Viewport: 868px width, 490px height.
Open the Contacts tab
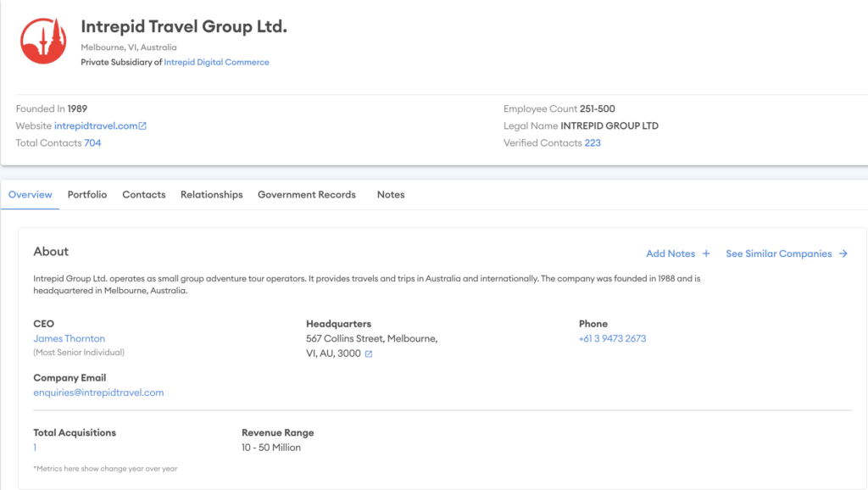pos(144,195)
